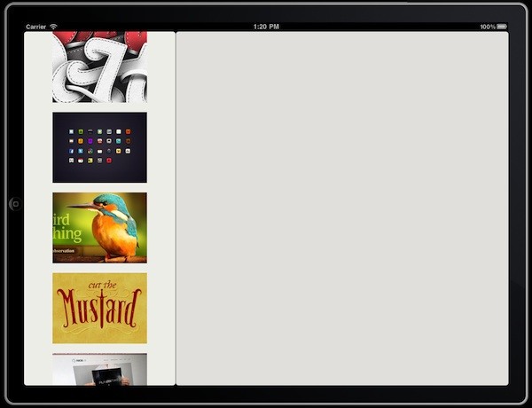Open the partially visible website mockup thumbnail
532x408 pixels.
99,369
